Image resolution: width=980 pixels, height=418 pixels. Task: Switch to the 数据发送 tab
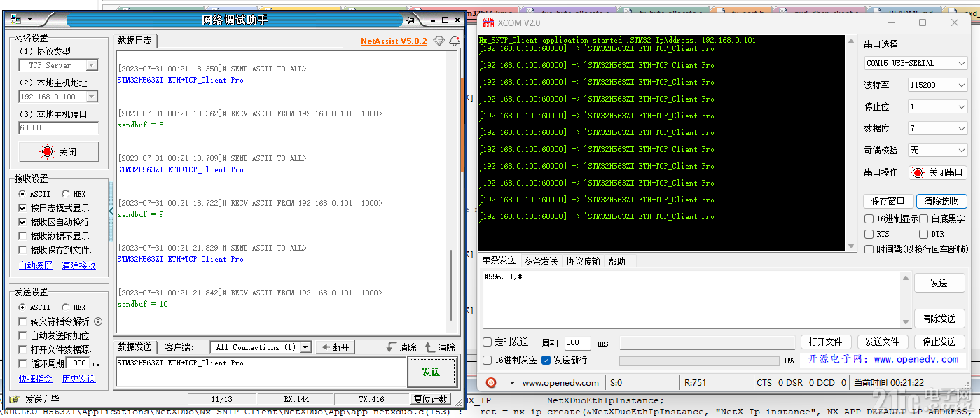(134, 347)
